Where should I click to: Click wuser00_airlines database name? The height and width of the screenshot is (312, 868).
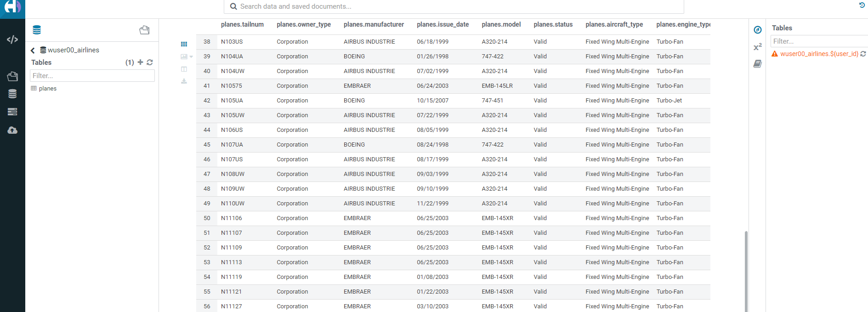coord(74,50)
